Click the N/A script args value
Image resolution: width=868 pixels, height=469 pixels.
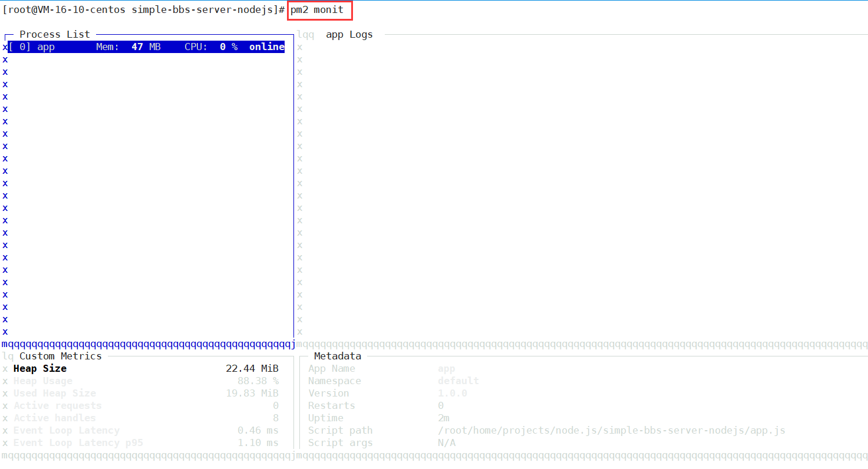447,442
